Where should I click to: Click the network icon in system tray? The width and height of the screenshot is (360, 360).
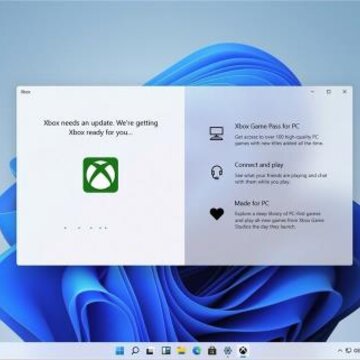(x=349, y=351)
